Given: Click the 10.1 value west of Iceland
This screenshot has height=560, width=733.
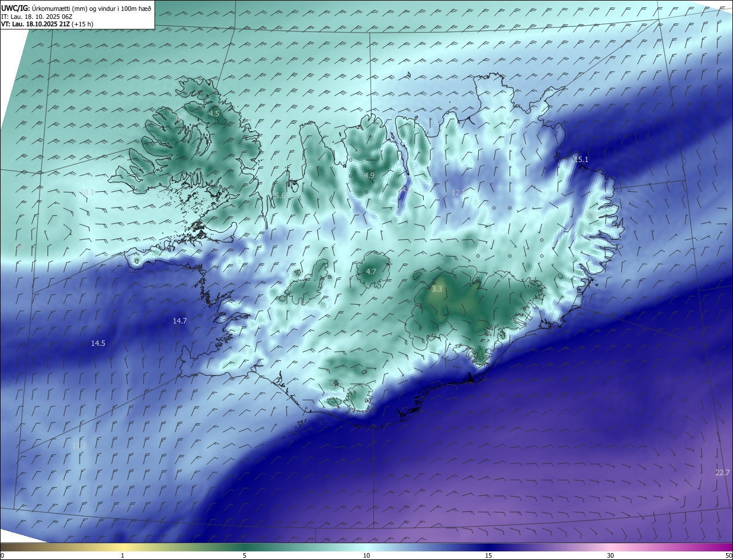Looking at the screenshot, I should (87, 192).
